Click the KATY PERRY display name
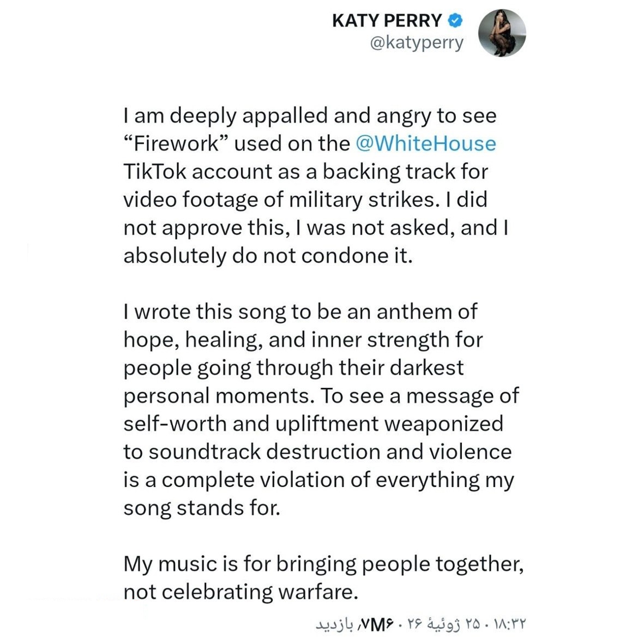This screenshot has height=644, width=644. (387, 21)
